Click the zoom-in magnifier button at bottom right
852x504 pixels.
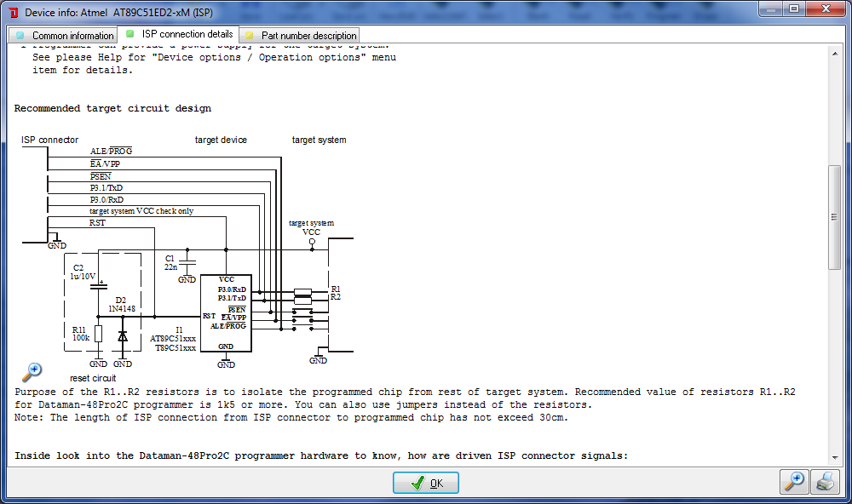pos(794,481)
